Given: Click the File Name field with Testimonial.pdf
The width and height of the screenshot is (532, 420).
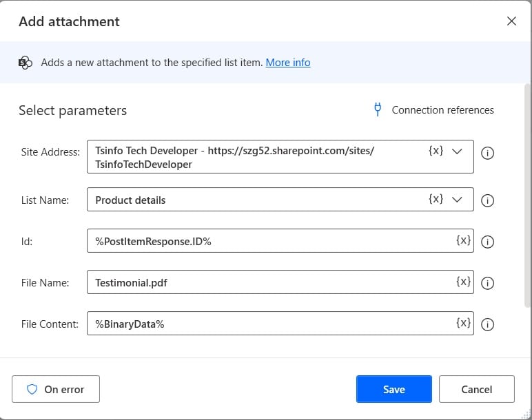Looking at the screenshot, I should (x=280, y=282).
